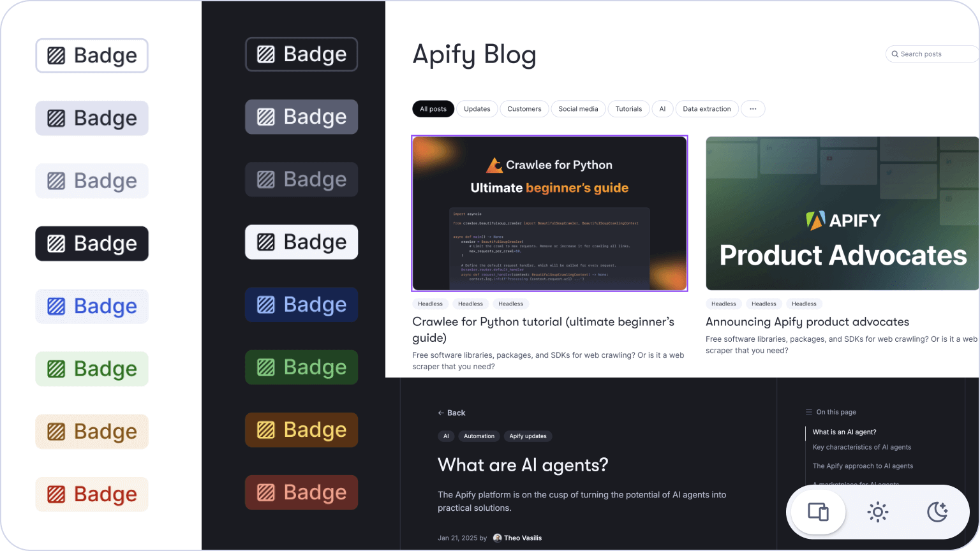The height and width of the screenshot is (551, 980).
Task: Switch to dark mode using the moon toggle
Action: (937, 511)
